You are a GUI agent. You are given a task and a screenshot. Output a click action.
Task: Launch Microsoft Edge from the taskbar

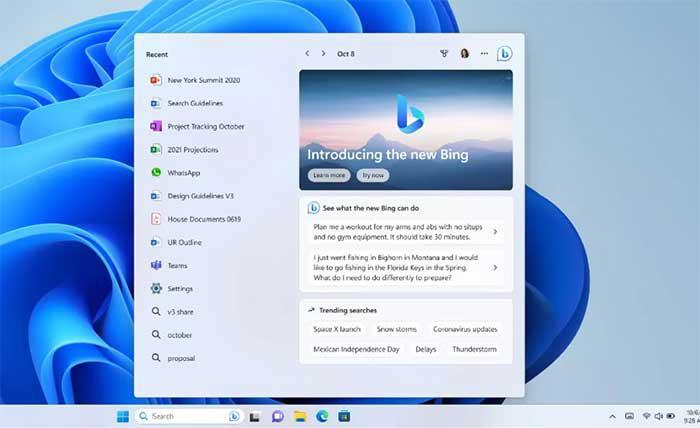coord(322,416)
